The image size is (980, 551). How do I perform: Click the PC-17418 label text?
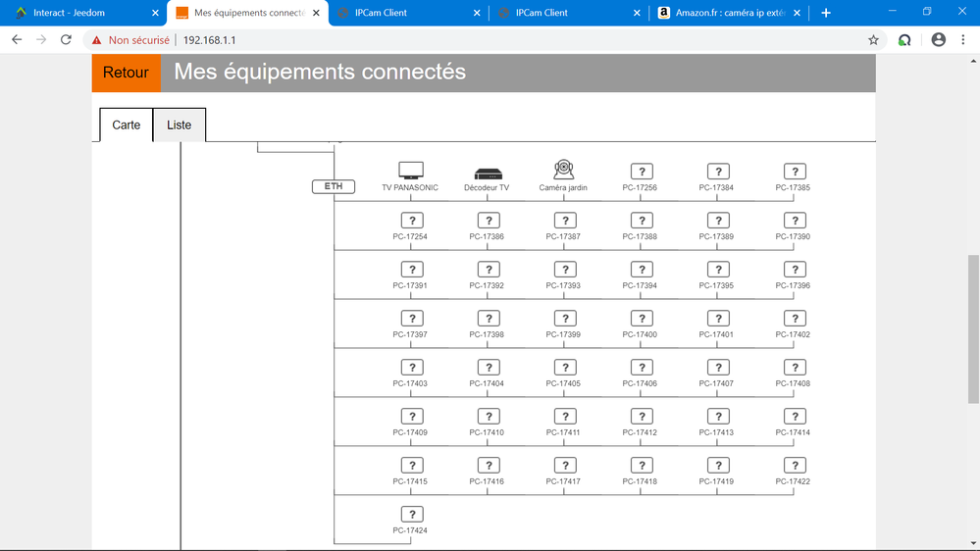coord(640,481)
